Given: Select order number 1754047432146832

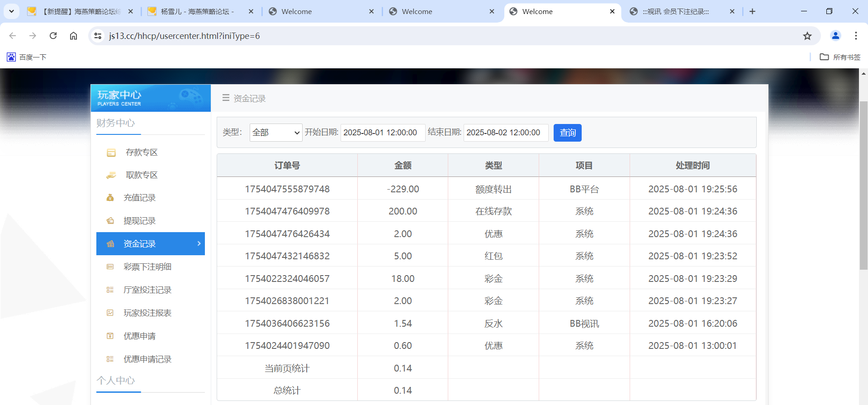Looking at the screenshot, I should (287, 256).
